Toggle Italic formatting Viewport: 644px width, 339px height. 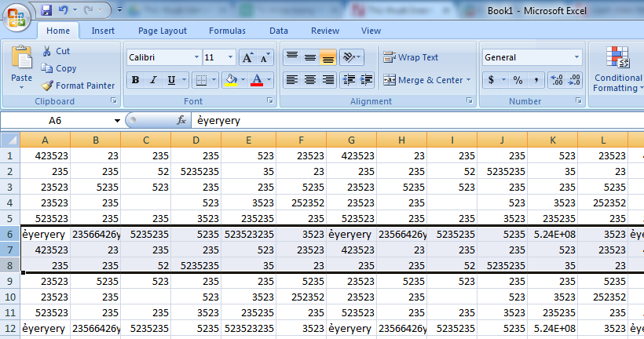click(153, 80)
